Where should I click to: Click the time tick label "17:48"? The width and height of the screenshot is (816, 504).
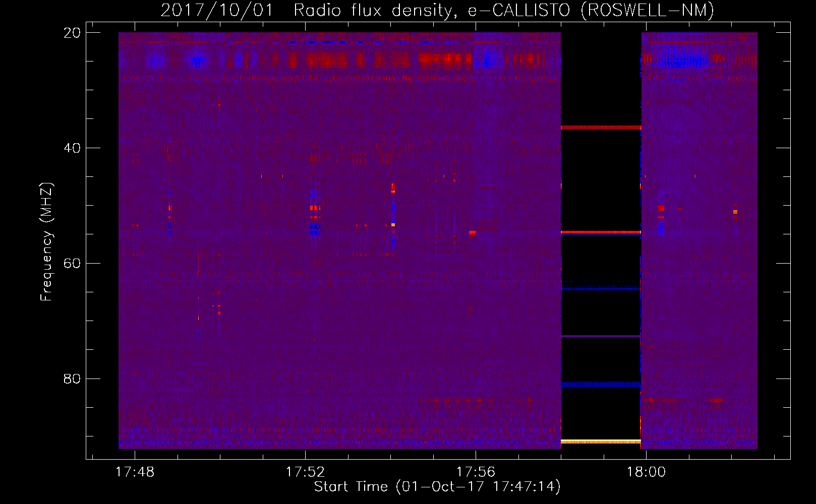135,472
